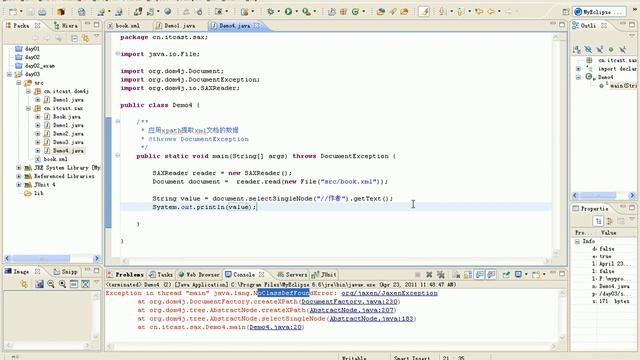Open the Tasks tab
The height and width of the screenshot is (360, 640).
coord(161,275)
